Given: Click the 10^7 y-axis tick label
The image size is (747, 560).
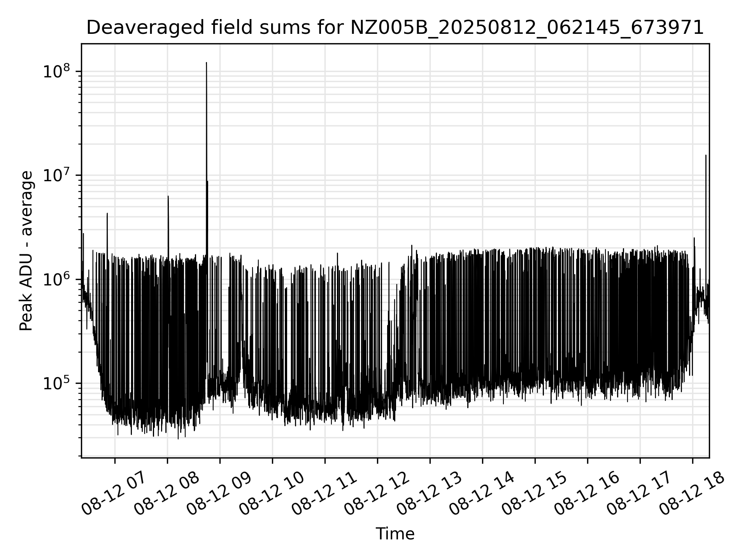Looking at the screenshot, I should click(56, 175).
